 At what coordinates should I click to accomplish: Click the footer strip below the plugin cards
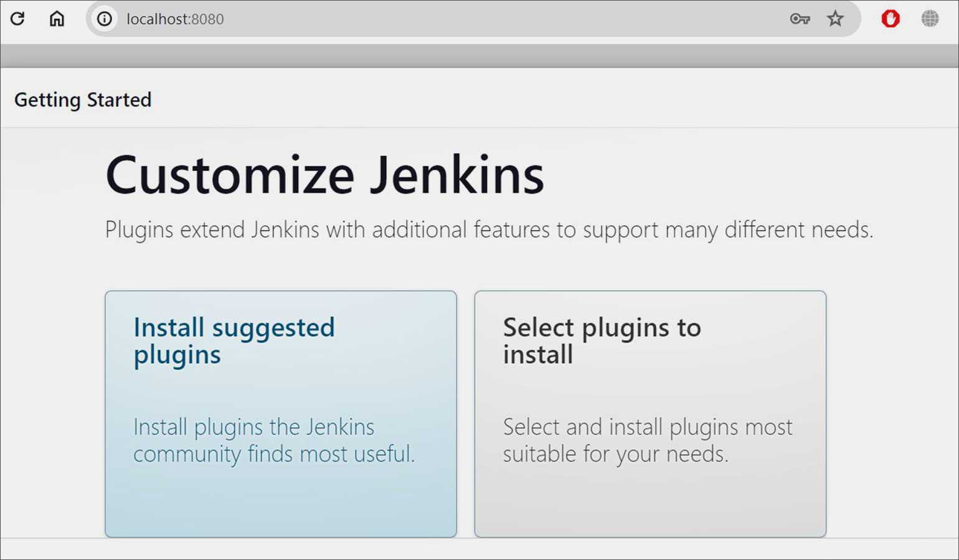point(479,548)
